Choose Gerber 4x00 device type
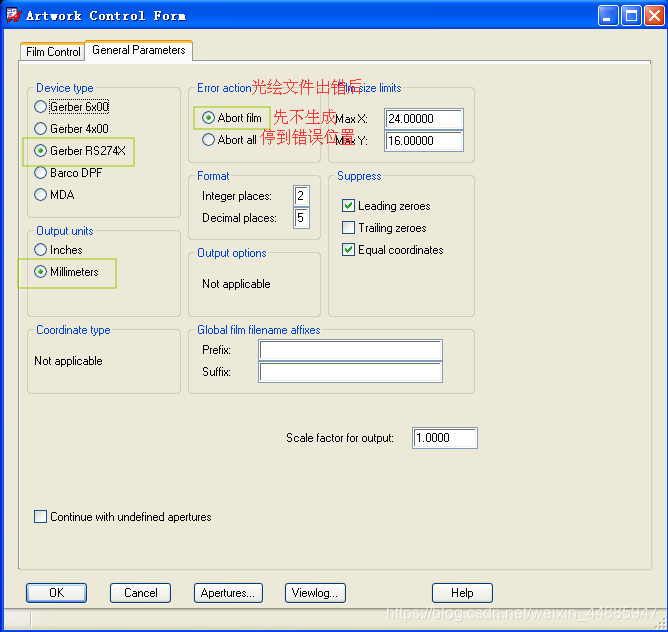 tap(41, 129)
